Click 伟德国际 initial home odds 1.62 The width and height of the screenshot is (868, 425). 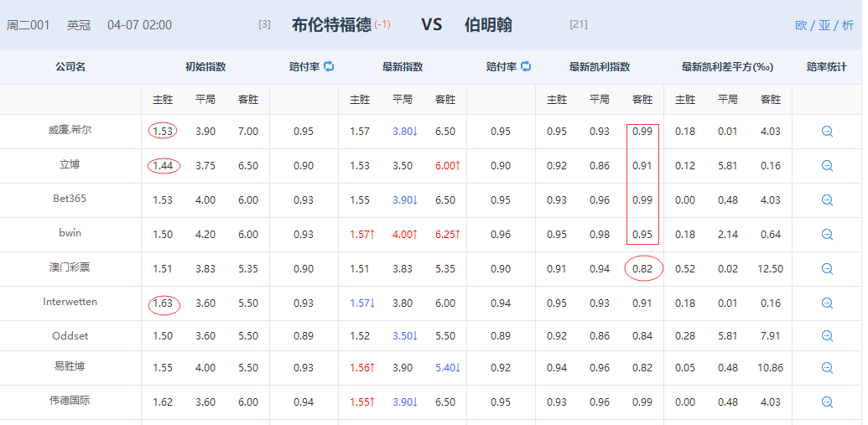coord(163,402)
